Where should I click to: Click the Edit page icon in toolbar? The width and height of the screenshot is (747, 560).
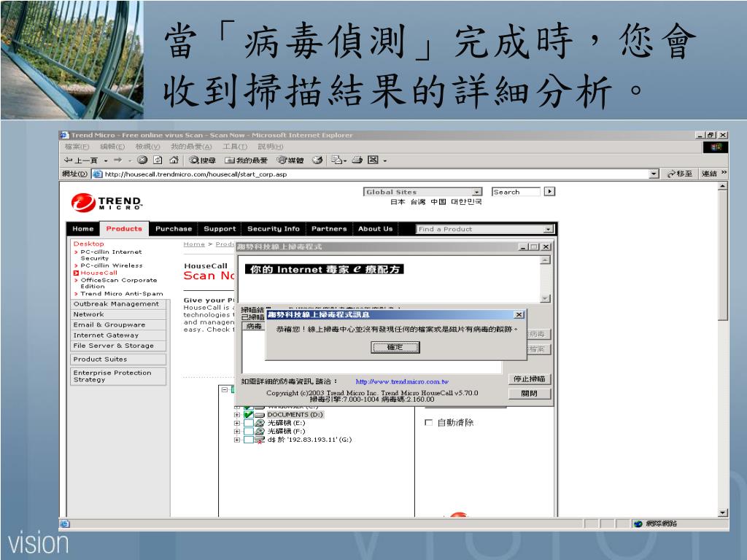tap(373, 160)
